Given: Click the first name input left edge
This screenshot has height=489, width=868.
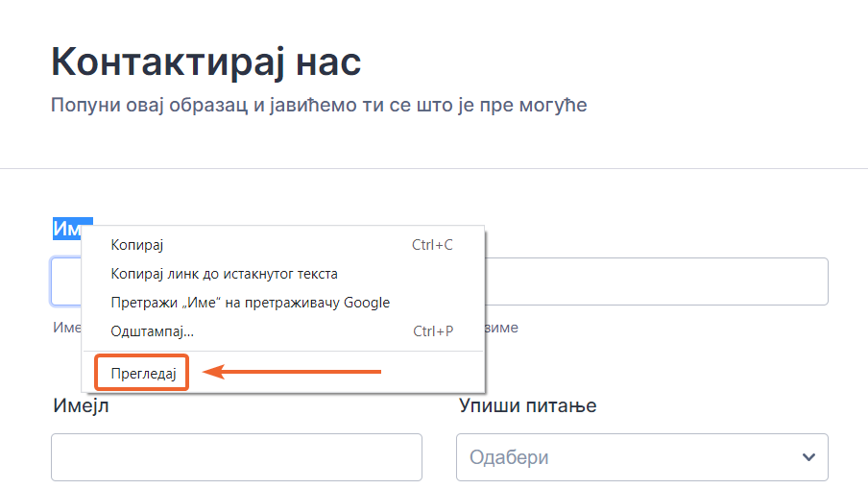Looking at the screenshot, I should 65,281.
